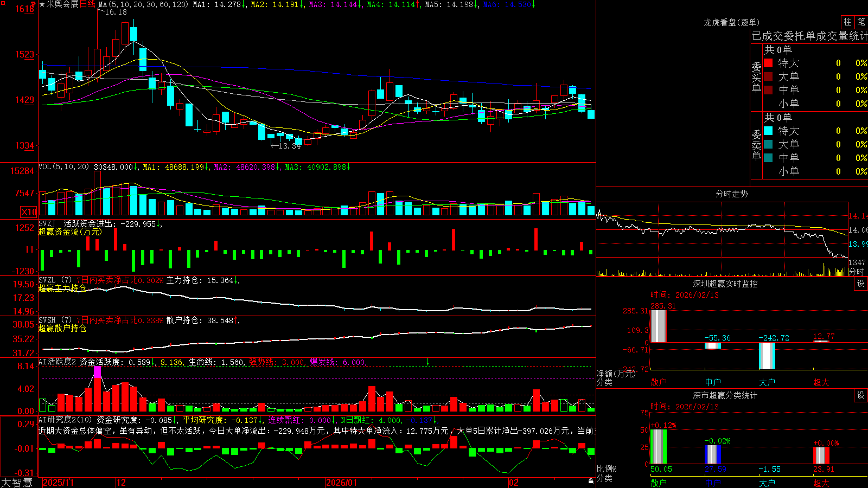Viewport: 868px width, 488px height.
Task: Select the AI研究度2(10) indicator label
Action: click(65, 420)
